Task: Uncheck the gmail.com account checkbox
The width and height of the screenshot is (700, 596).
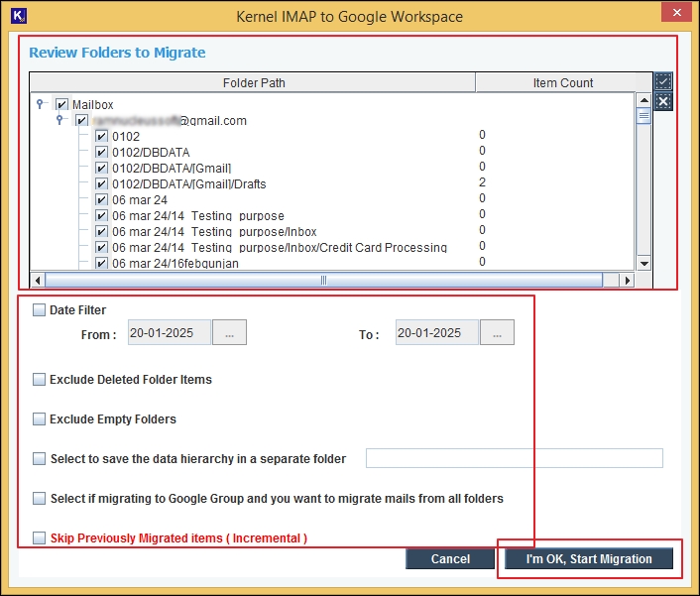Action: (81, 121)
